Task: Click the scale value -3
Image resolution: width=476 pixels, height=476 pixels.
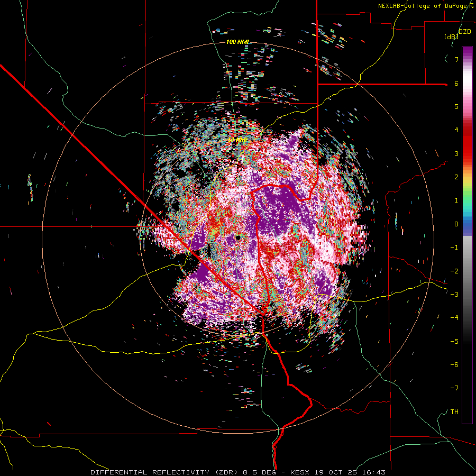Action: (454, 295)
